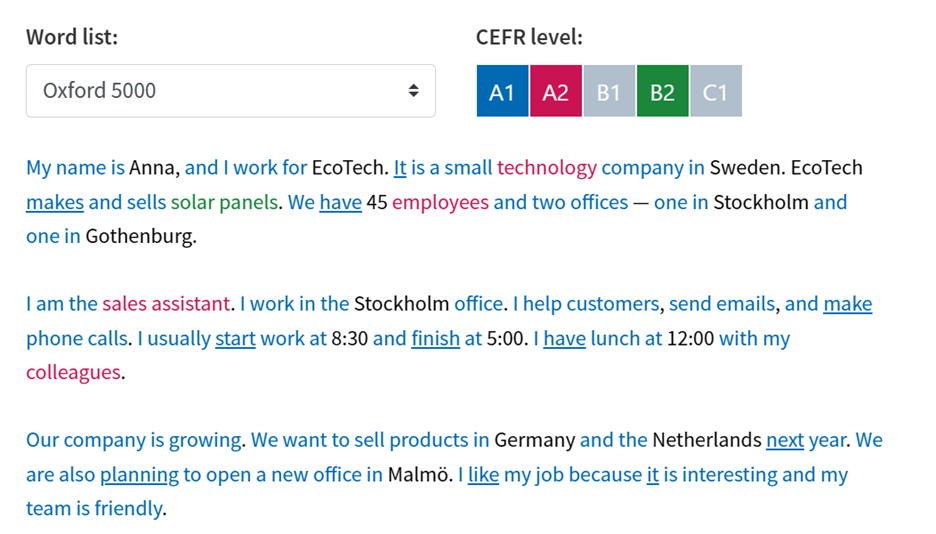
Task: Click the red word "technology"
Action: point(546,167)
